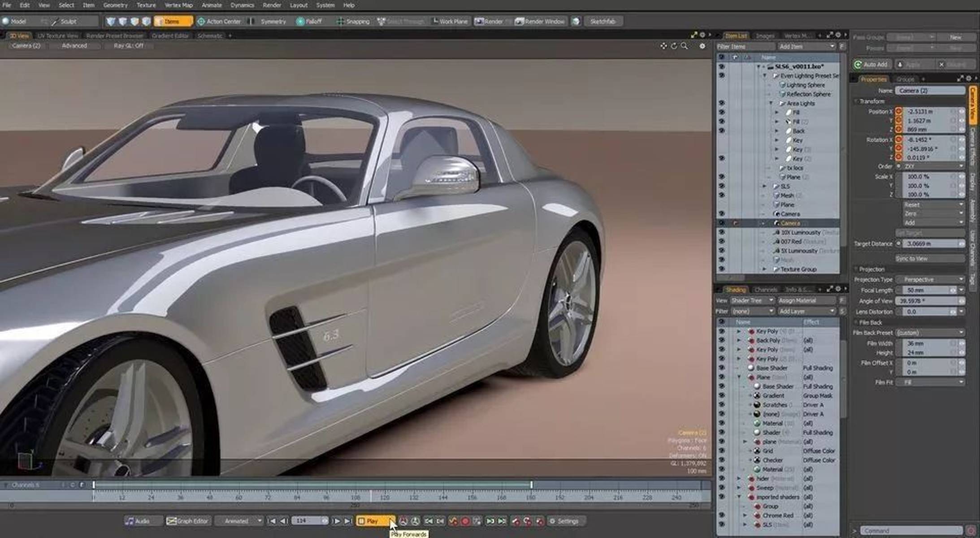
Task: Toggle Ray GL Off setting
Action: tap(129, 46)
